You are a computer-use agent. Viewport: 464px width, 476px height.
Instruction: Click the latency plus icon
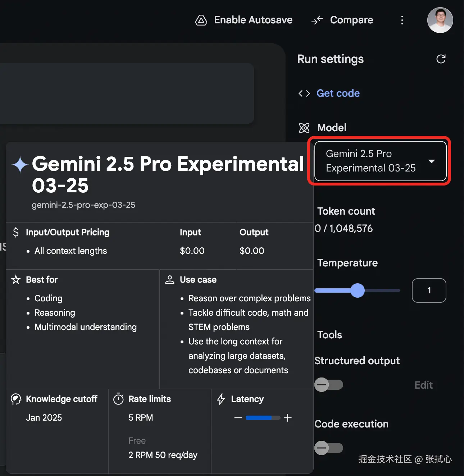[x=288, y=418]
